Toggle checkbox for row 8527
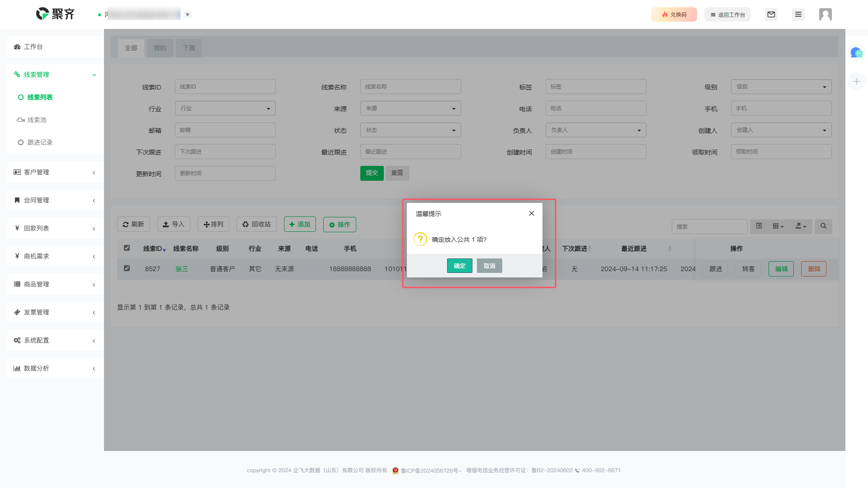868x488 pixels. pyautogui.click(x=127, y=268)
